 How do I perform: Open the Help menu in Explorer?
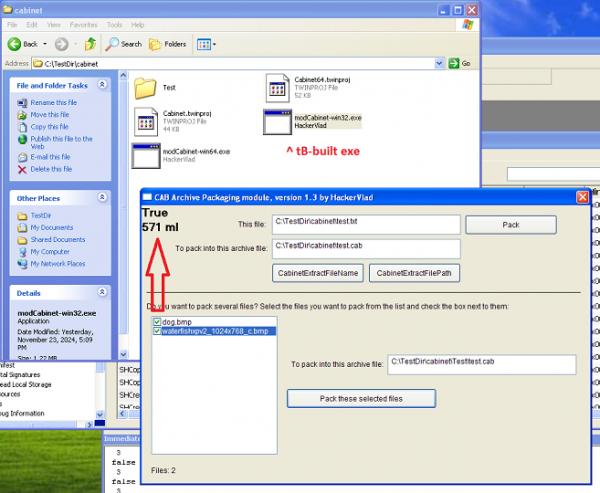[137, 25]
